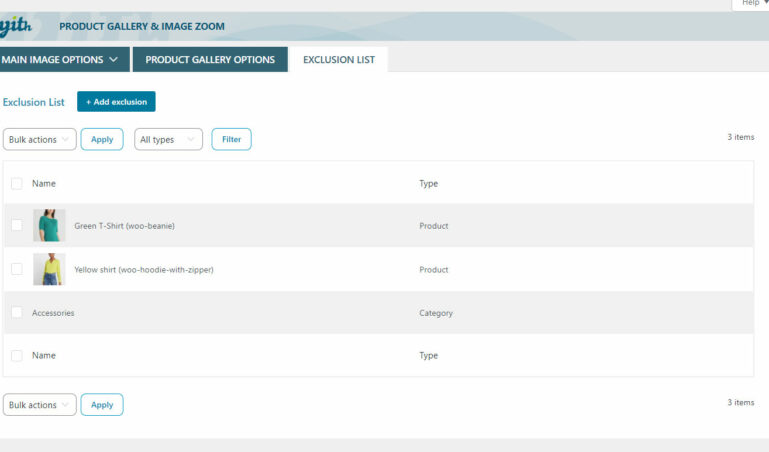Screen dimensions: 769x452
Task: Select the Exclusion List tab
Action: [x=339, y=60]
